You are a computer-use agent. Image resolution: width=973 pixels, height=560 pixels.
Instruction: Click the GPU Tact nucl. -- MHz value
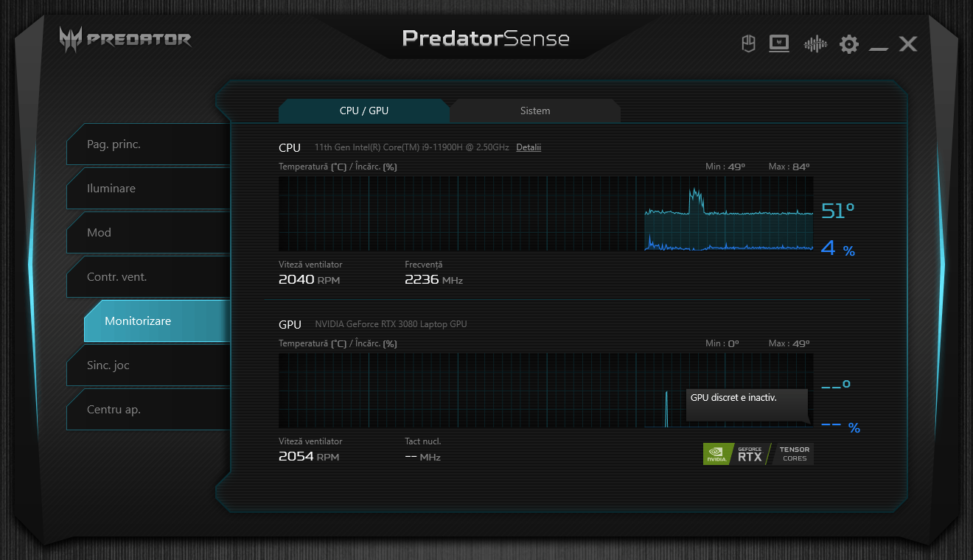pos(422,457)
